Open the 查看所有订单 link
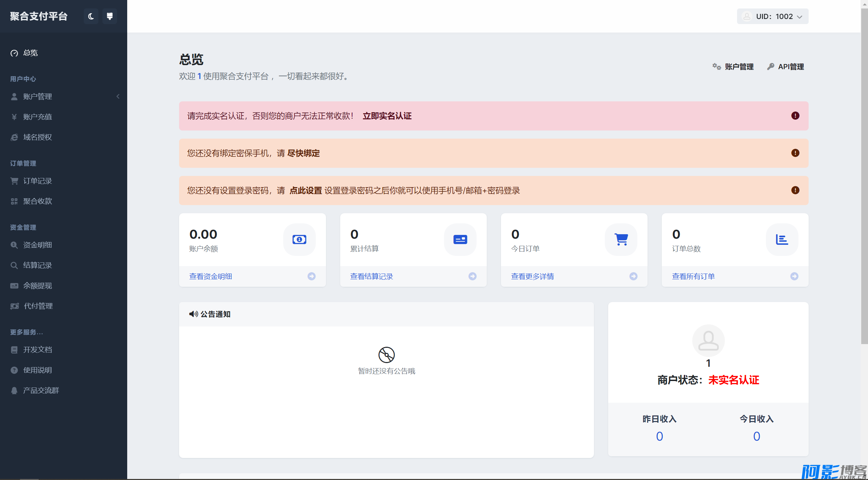Viewport: 868px width, 480px height. 693,277
